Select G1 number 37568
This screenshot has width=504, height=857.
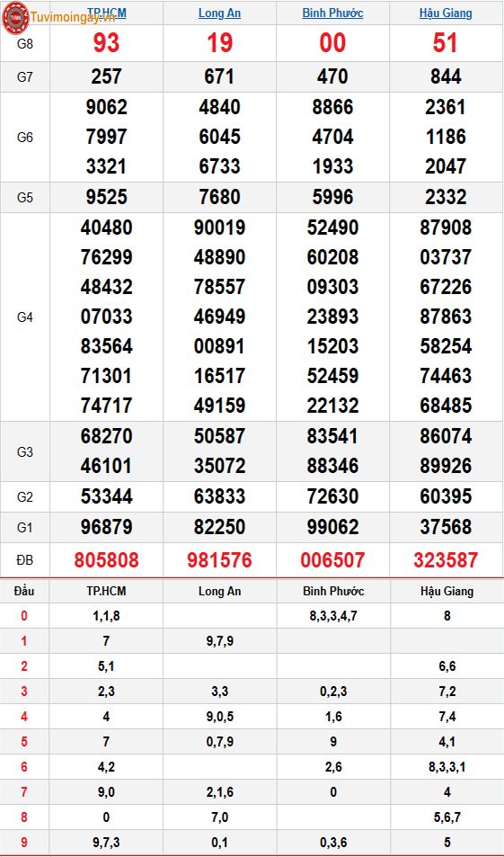(446, 527)
